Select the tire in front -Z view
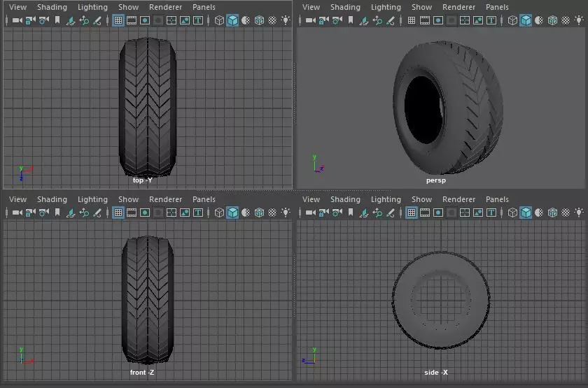 coord(148,300)
